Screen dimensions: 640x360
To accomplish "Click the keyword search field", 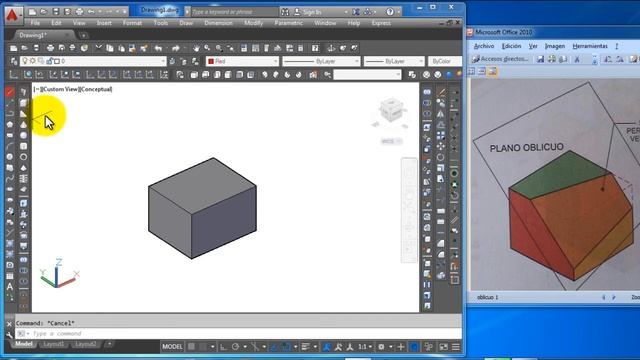I will (235, 12).
